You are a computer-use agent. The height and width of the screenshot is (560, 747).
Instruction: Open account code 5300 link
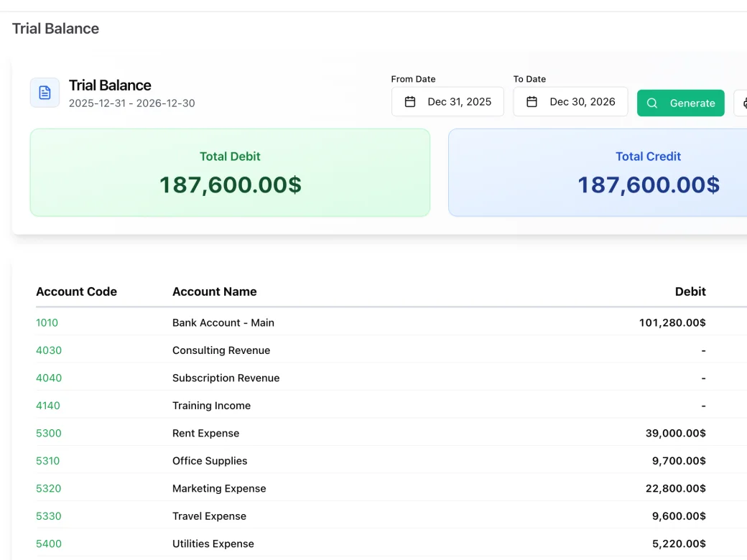[x=49, y=434]
